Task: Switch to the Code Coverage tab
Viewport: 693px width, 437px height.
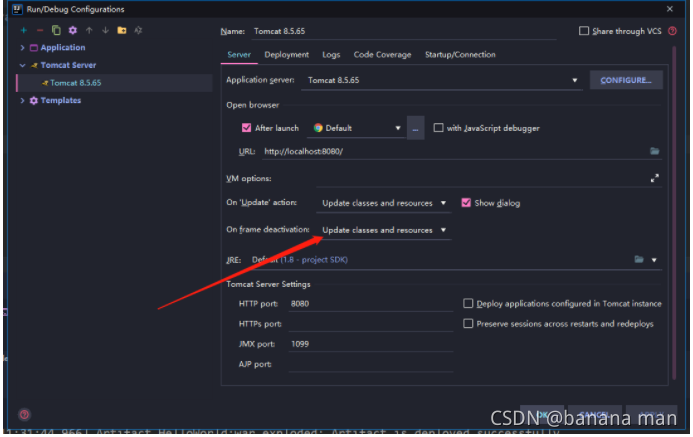Action: [x=382, y=55]
